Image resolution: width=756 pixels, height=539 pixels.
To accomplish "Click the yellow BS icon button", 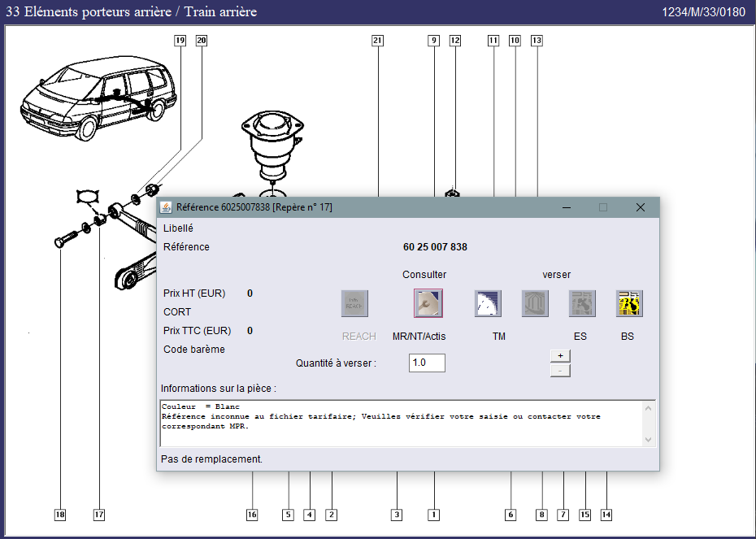I will (x=629, y=304).
